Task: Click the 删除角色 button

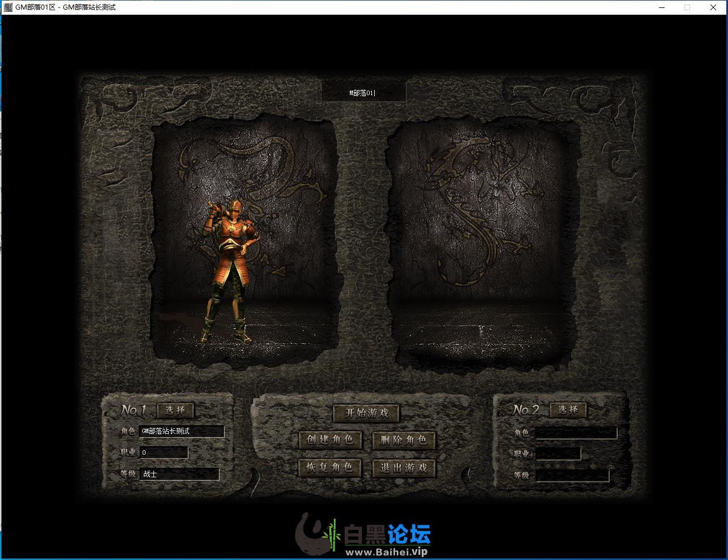Action: [404, 440]
